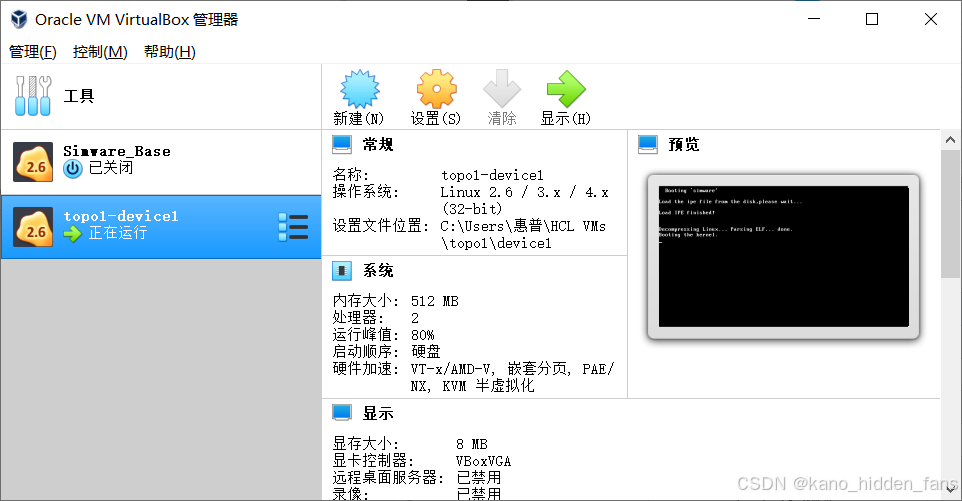Click the acceleration text VT-x/AMD-V

coord(452,369)
